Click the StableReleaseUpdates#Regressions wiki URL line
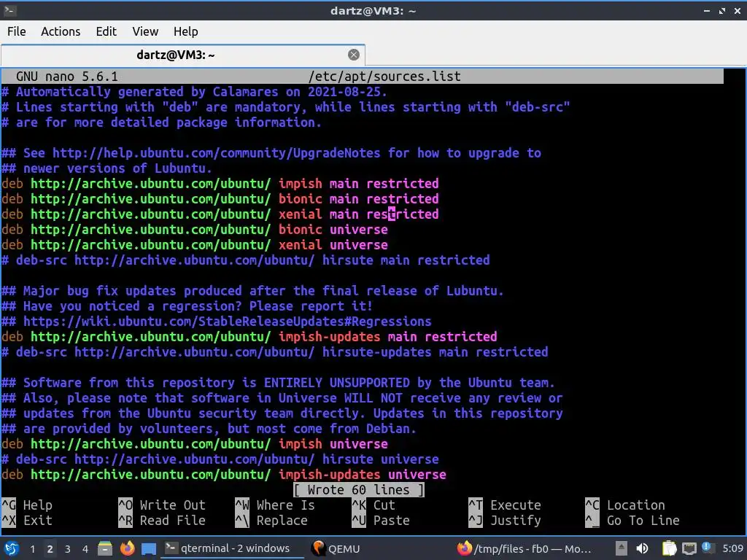747x560 pixels. pyautogui.click(x=216, y=321)
